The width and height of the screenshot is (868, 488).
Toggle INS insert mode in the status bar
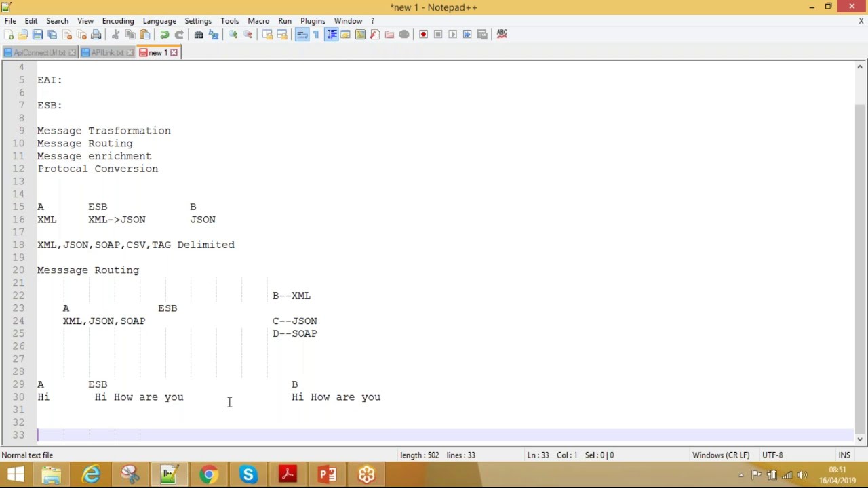[844, 455]
